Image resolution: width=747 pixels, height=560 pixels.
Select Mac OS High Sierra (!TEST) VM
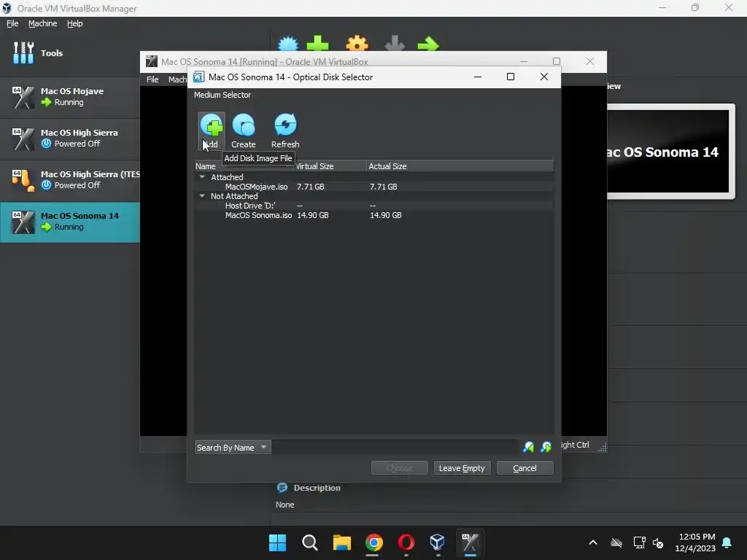(70, 180)
